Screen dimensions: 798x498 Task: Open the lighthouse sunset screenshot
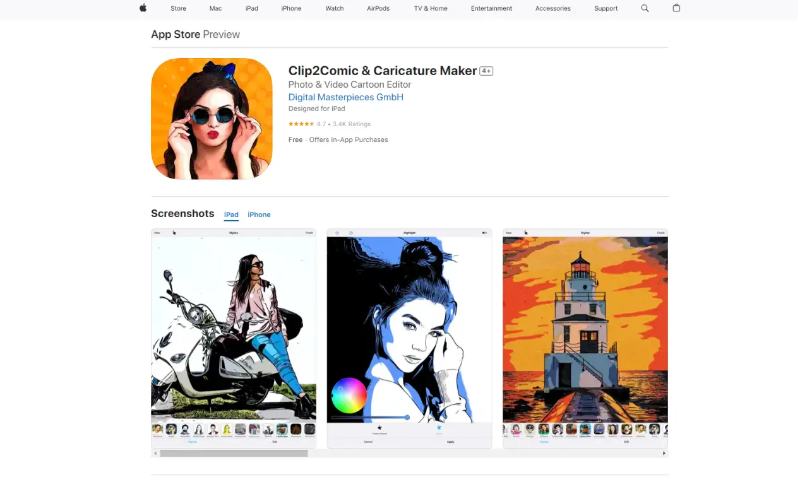[x=585, y=339]
